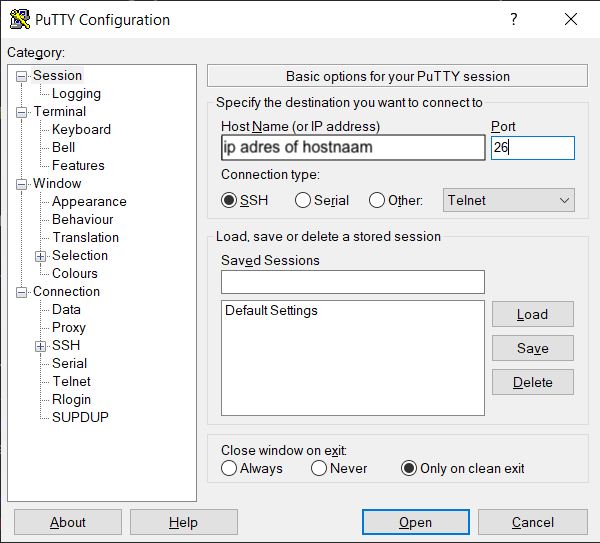Click the Open button
Viewport: 600px width, 543px height.
[415, 522]
